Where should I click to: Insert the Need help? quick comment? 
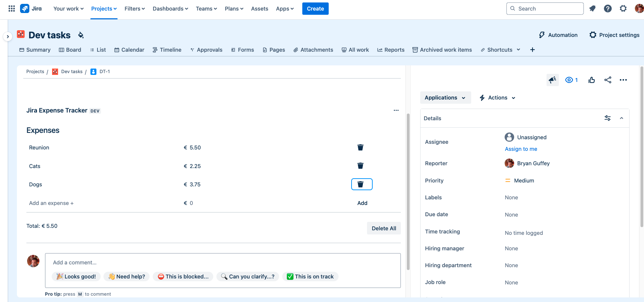point(127,276)
